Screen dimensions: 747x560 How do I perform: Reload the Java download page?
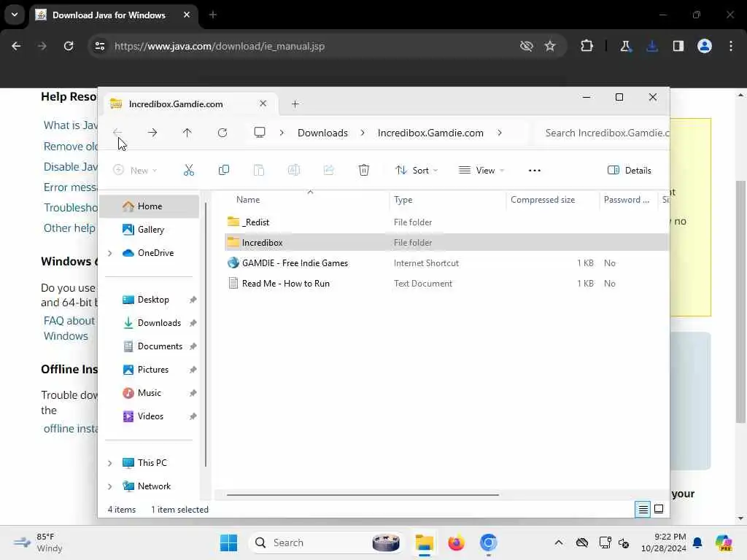pos(69,46)
